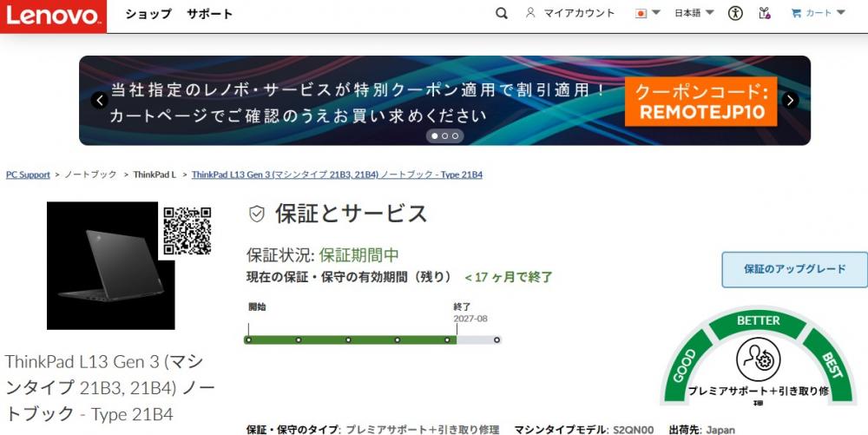
Task: Go to next banner slide arrow
Action: [x=790, y=100]
